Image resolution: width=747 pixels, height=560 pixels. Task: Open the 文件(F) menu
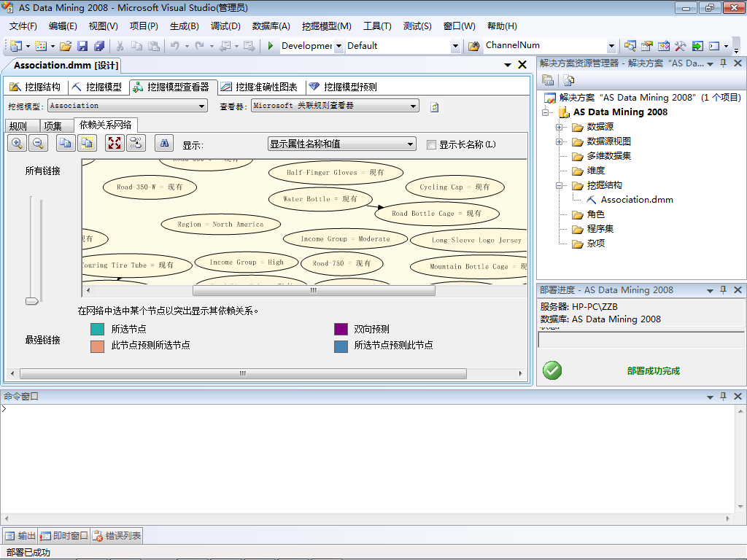click(23, 26)
